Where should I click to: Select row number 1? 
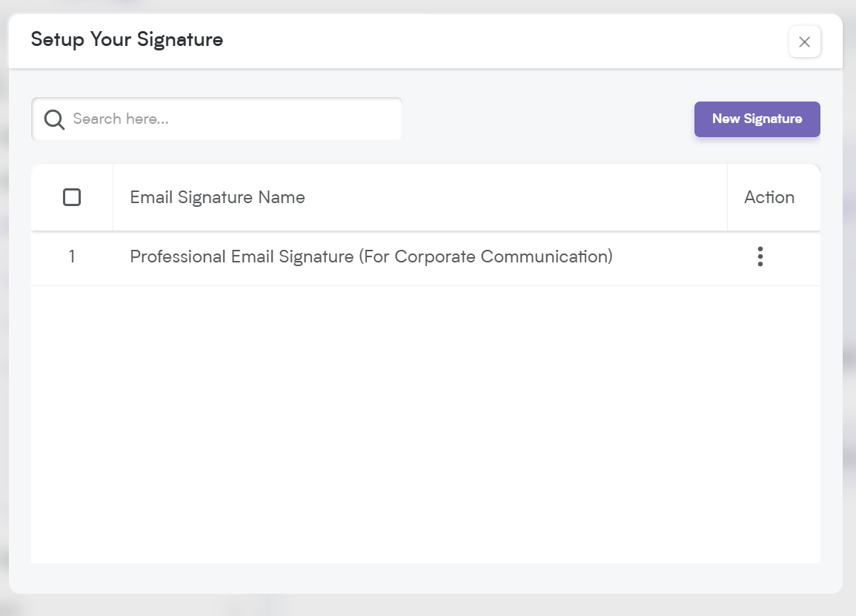tap(71, 256)
